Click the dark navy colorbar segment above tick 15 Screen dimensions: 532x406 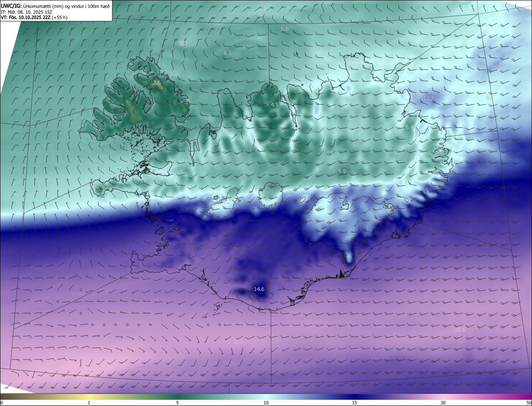pos(355,396)
